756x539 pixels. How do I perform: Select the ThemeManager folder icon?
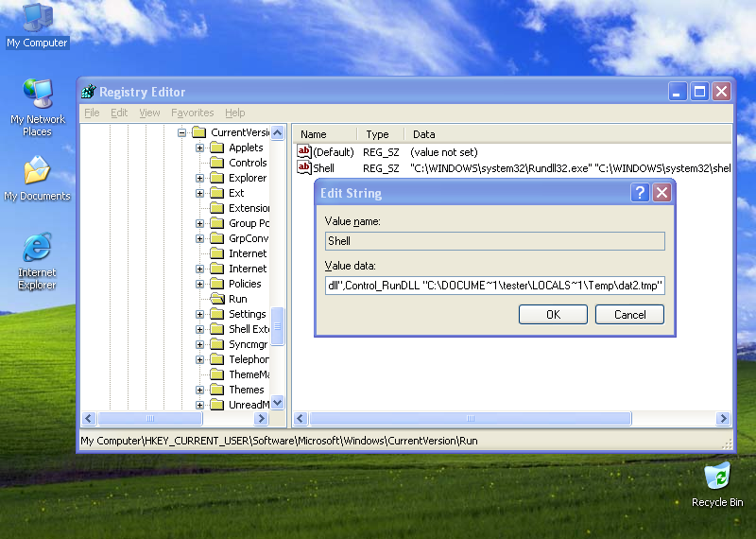(x=217, y=374)
